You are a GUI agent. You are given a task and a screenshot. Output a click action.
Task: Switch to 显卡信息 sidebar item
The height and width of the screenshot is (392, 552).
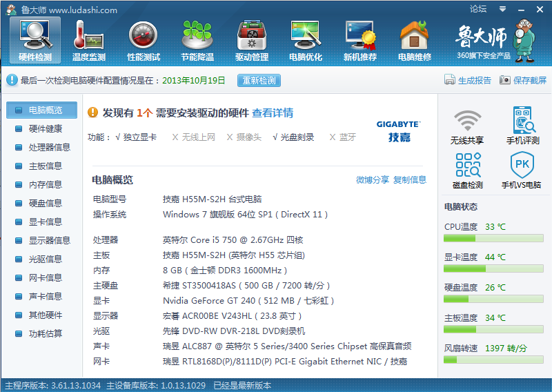pyautogui.click(x=45, y=222)
